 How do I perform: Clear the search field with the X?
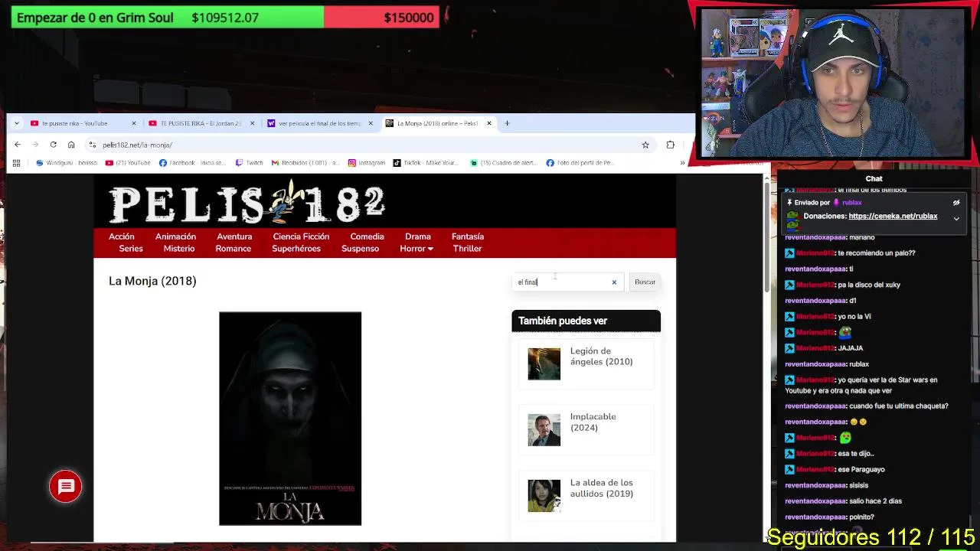click(614, 282)
